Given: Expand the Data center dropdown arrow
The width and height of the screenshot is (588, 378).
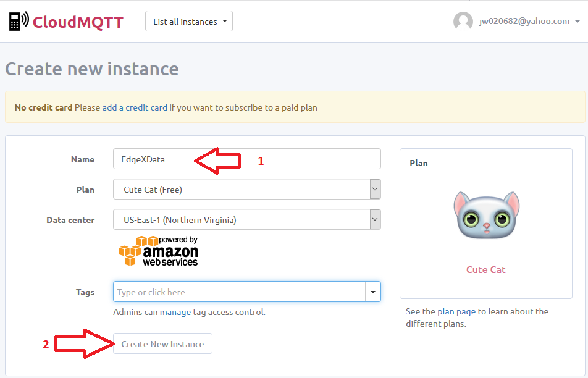Looking at the screenshot, I should [x=375, y=219].
